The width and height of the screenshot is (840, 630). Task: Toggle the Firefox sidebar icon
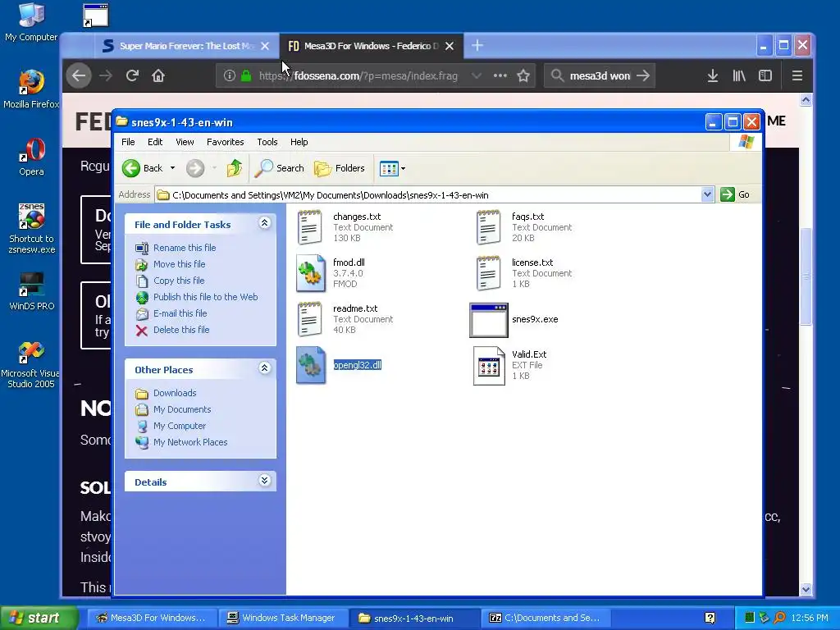point(765,75)
